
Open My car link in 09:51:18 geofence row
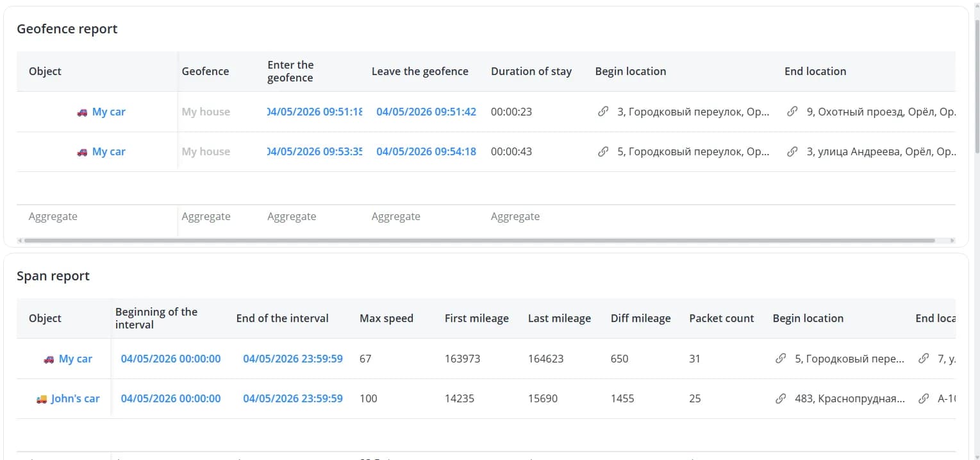pyautogui.click(x=109, y=112)
